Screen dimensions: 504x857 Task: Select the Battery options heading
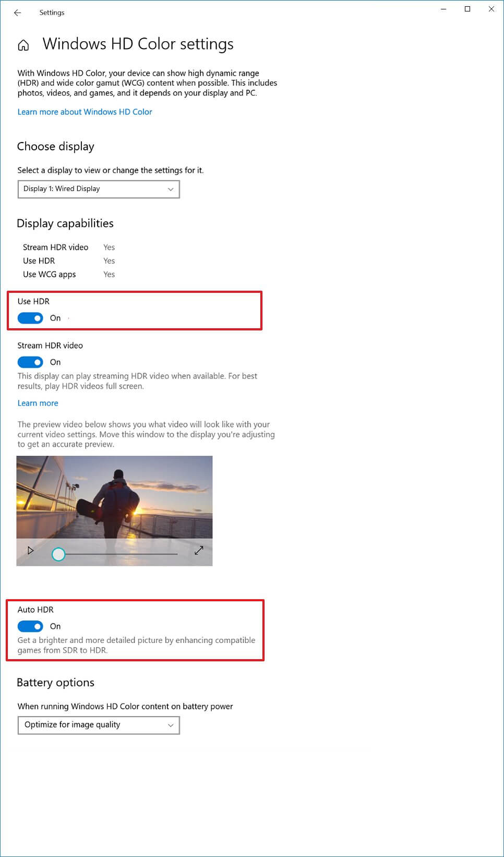[56, 683]
